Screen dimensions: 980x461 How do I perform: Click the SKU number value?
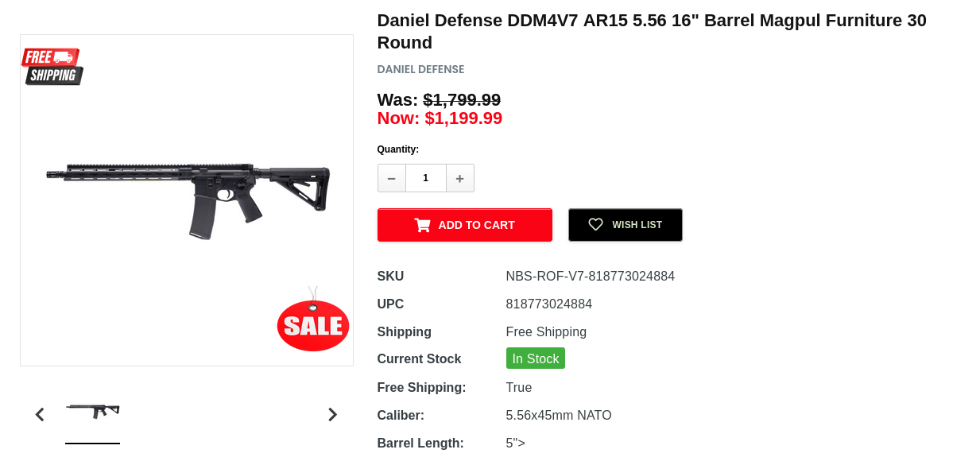(590, 277)
